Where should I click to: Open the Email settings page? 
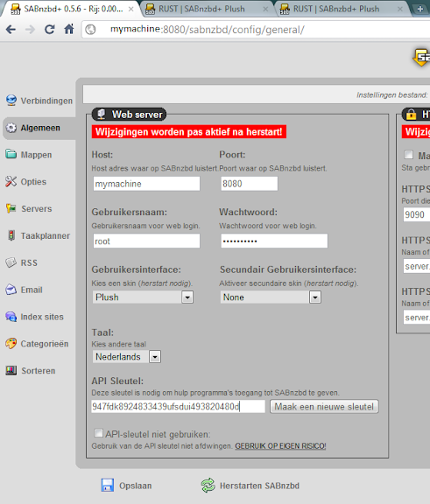pyautogui.click(x=32, y=290)
